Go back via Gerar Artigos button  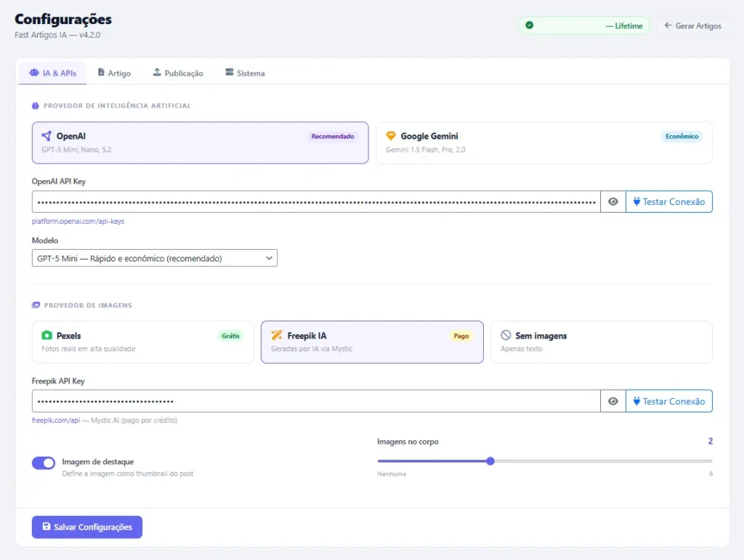click(x=692, y=25)
